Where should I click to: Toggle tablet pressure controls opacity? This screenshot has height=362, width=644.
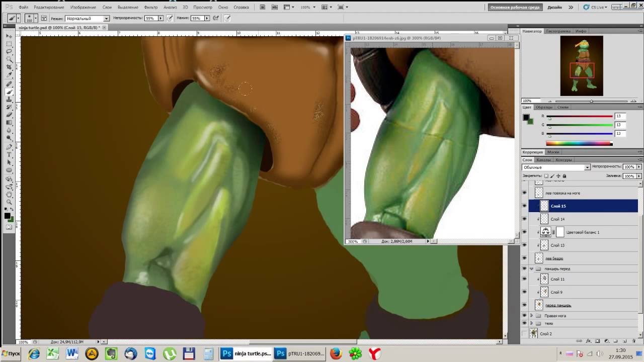pos(170,18)
